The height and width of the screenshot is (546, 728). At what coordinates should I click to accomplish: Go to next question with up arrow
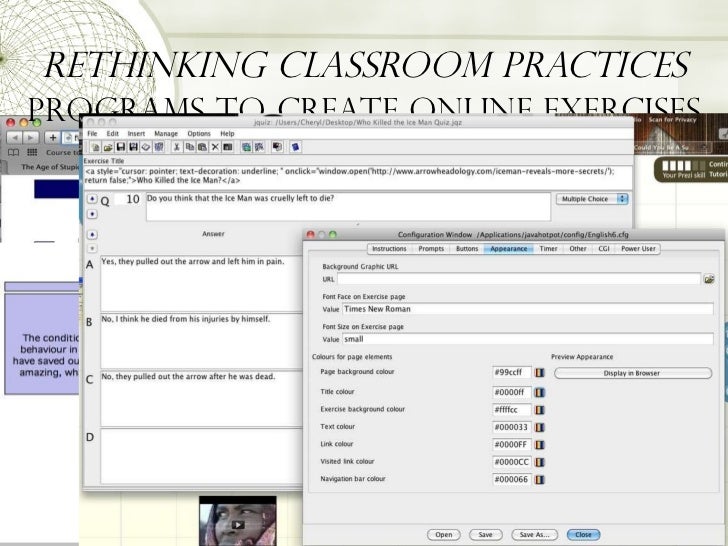[x=93, y=199]
